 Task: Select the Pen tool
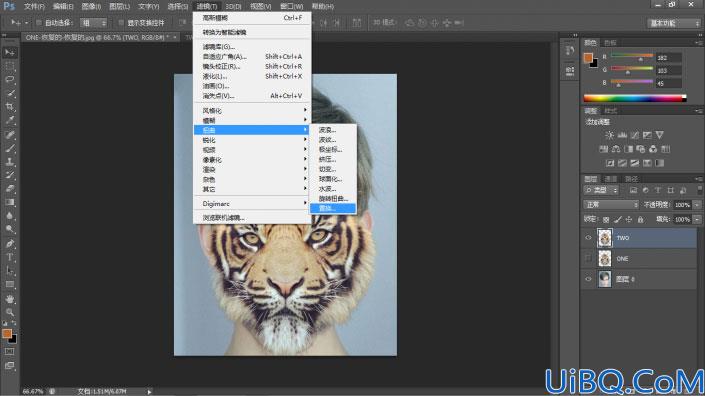pyautogui.click(x=9, y=244)
